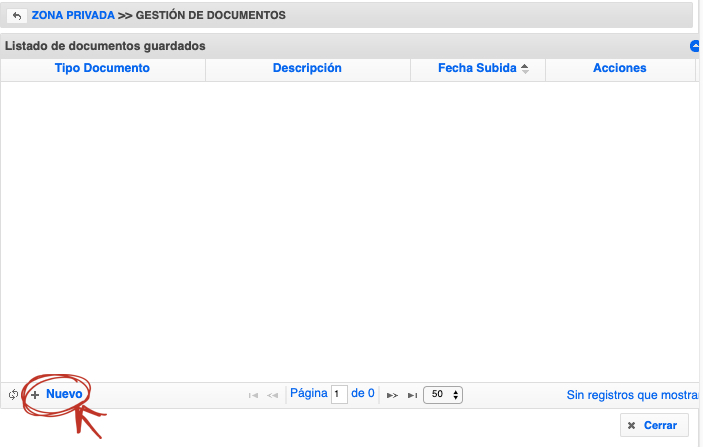The height and width of the screenshot is (447, 703).
Task: Click the back arrow button
Action: pos(17,16)
